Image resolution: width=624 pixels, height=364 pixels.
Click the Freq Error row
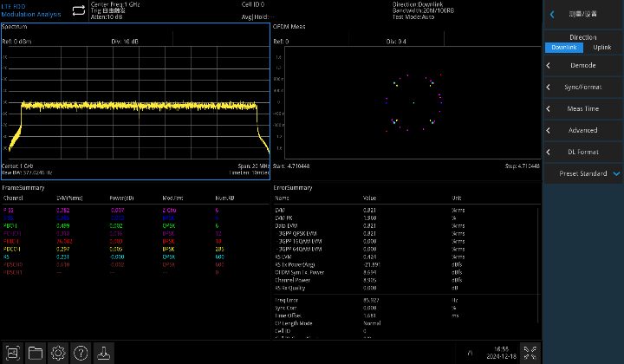click(406, 301)
